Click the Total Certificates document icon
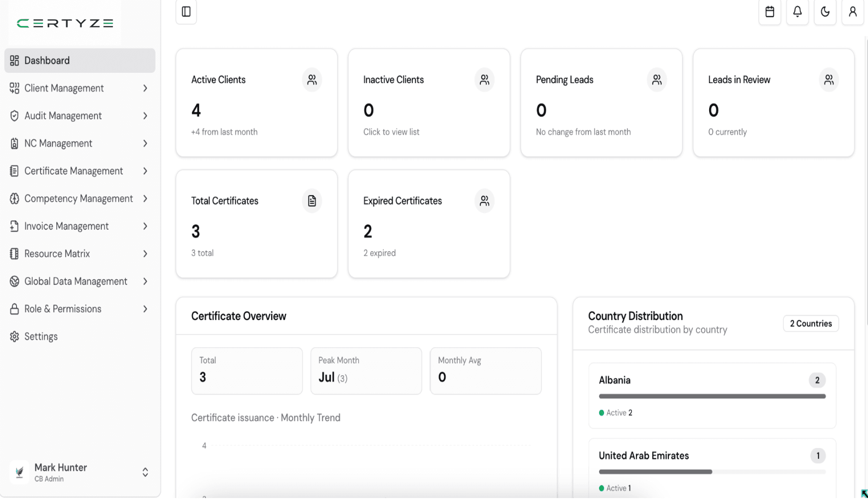The image size is (868, 499). tap(312, 201)
